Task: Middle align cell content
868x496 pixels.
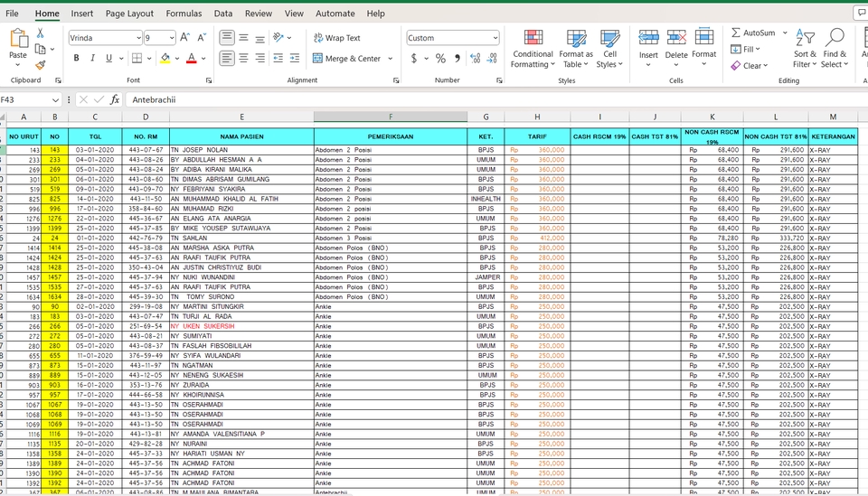Action: tap(243, 38)
